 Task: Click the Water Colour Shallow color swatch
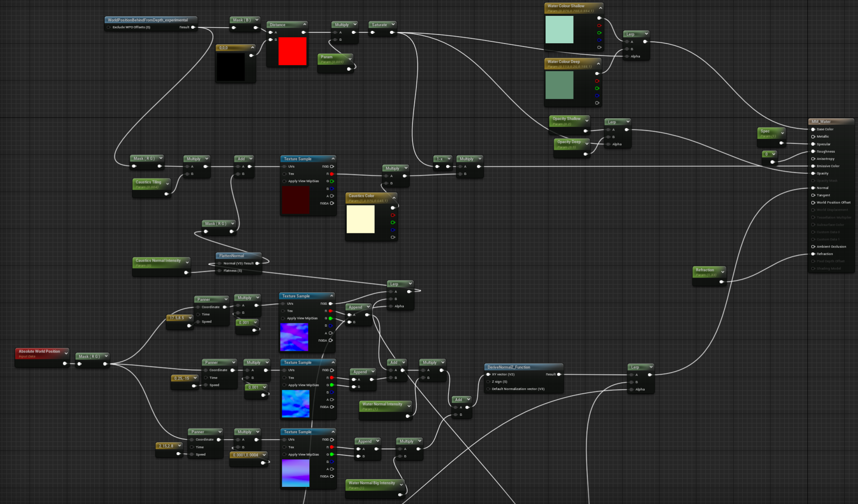559,29
